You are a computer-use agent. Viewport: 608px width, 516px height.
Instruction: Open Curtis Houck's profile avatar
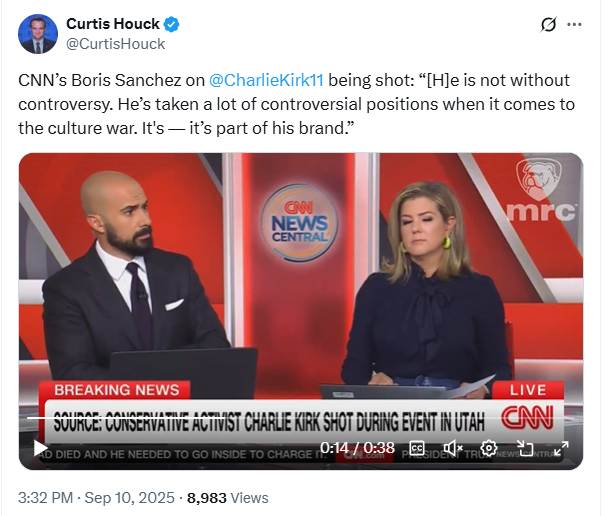point(38,34)
